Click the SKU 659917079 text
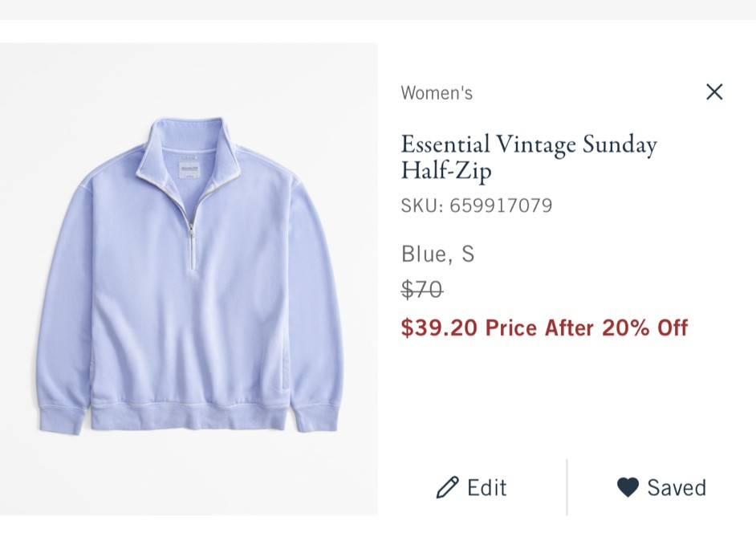 click(476, 205)
